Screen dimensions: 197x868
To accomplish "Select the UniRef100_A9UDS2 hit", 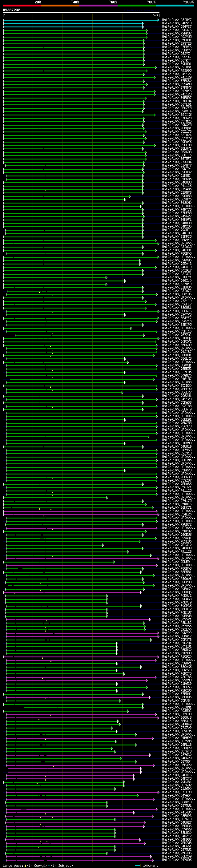I will point(177,524).
